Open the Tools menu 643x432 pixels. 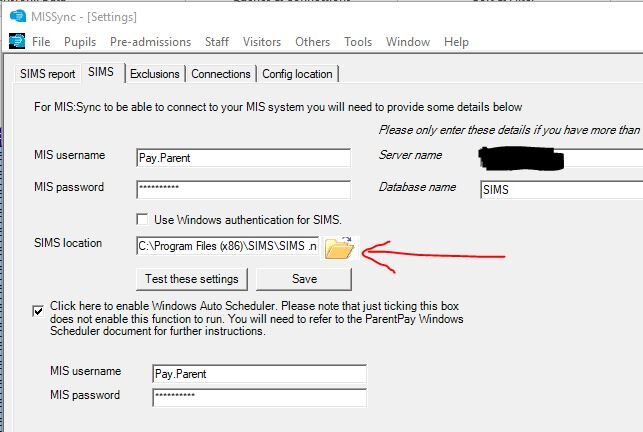click(x=358, y=42)
